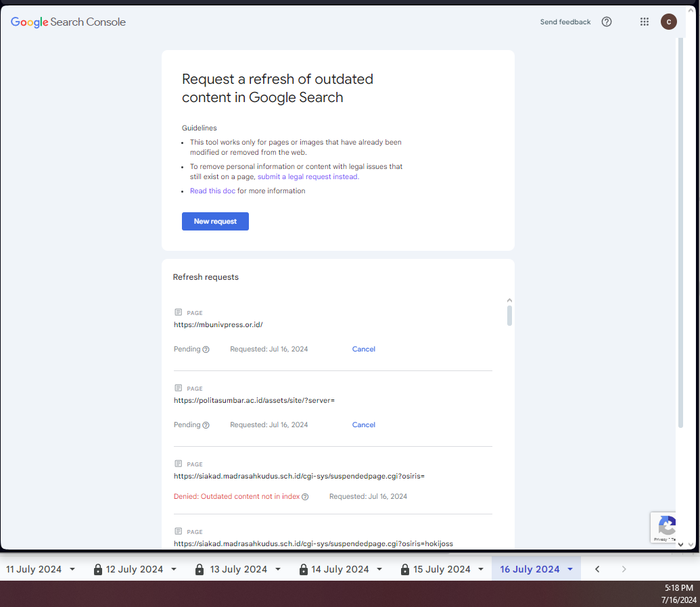Go to previous sheet tabs arrow

point(597,569)
